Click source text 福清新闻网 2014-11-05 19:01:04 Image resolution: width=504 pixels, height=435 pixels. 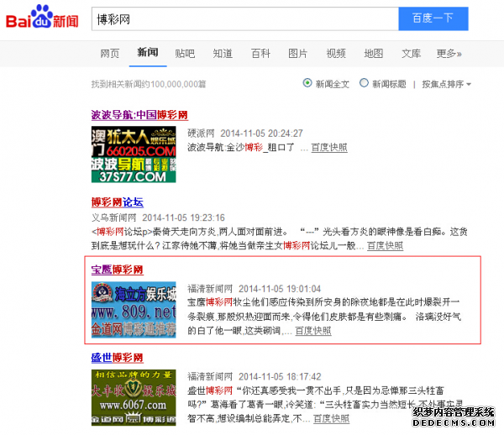point(255,289)
